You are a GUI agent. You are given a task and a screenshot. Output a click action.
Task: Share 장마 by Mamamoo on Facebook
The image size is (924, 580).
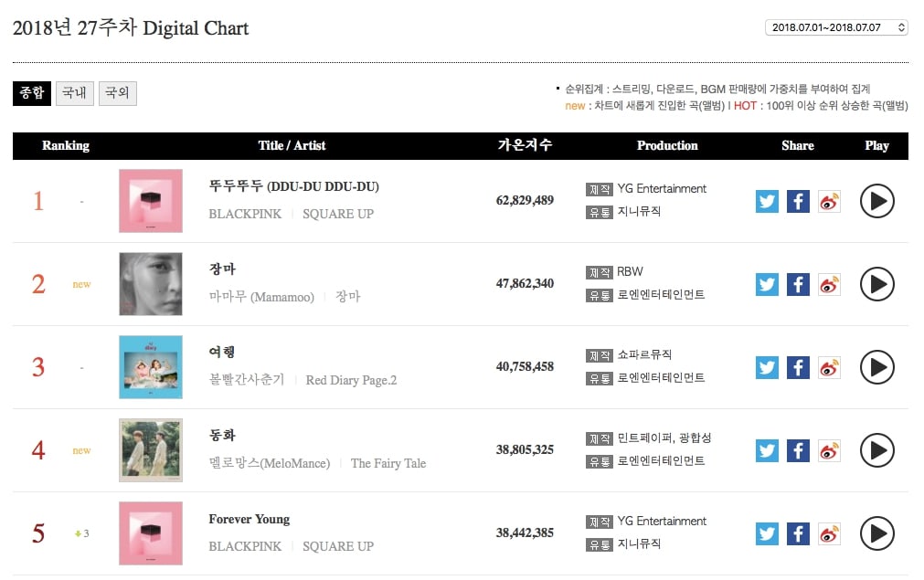tap(798, 284)
